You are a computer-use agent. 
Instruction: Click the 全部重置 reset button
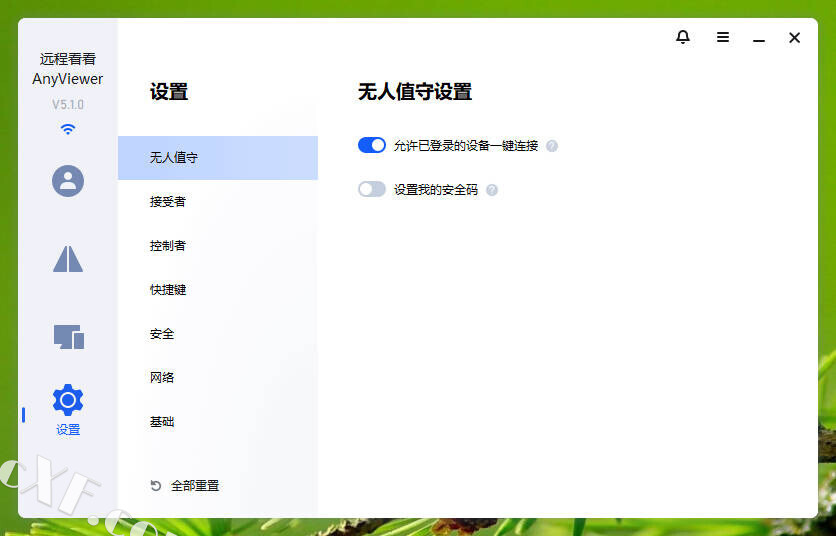[185, 485]
